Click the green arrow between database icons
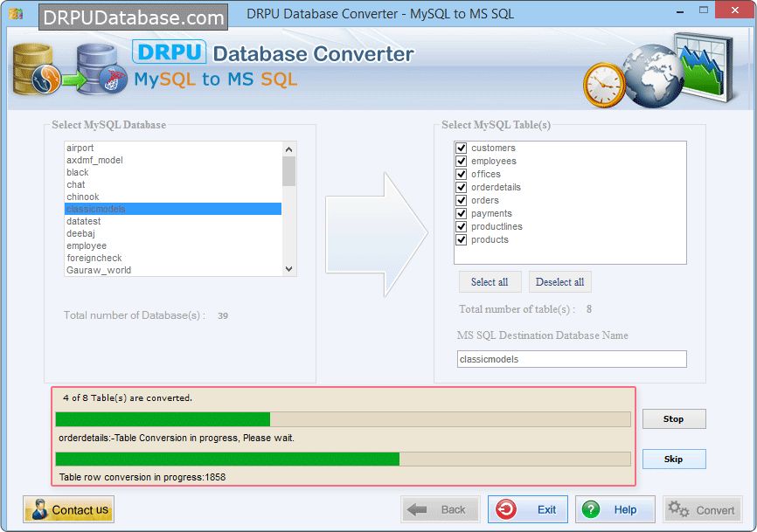This screenshot has height=532, width=757. (74, 79)
